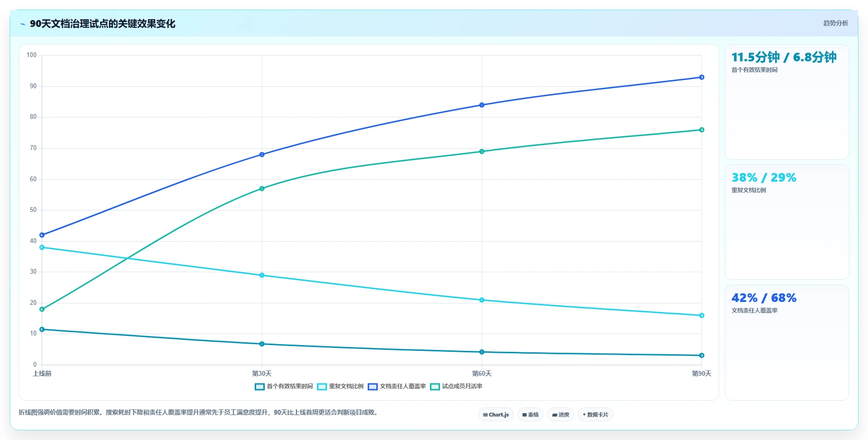Click the 第90天 x-axis label
Image resolution: width=868 pixels, height=440 pixels.
(x=701, y=373)
